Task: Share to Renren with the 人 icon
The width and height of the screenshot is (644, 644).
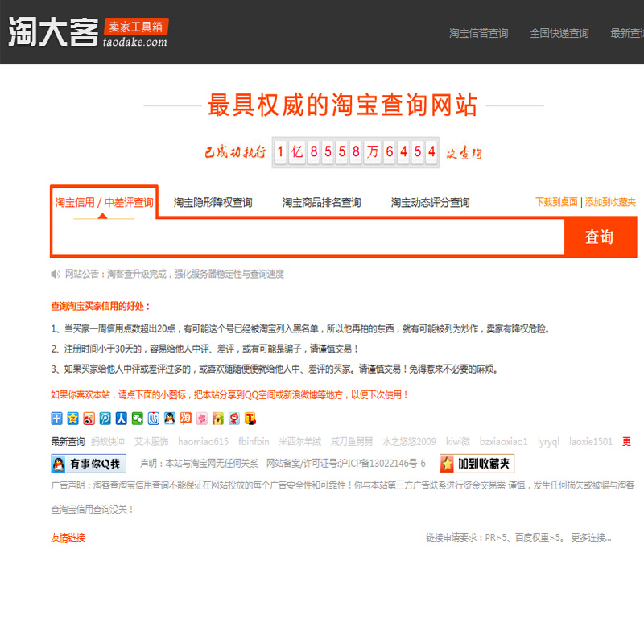Action: click(x=122, y=419)
